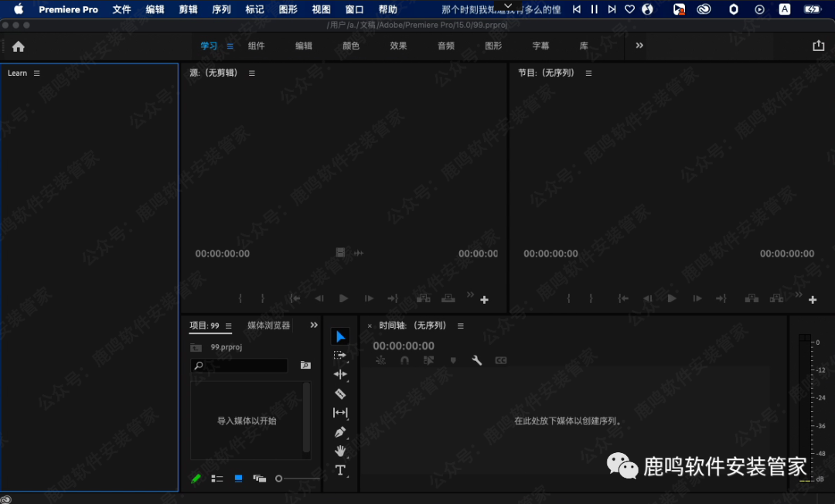Select the Pen tool
Viewport: 835px width, 504px height.
(340, 431)
